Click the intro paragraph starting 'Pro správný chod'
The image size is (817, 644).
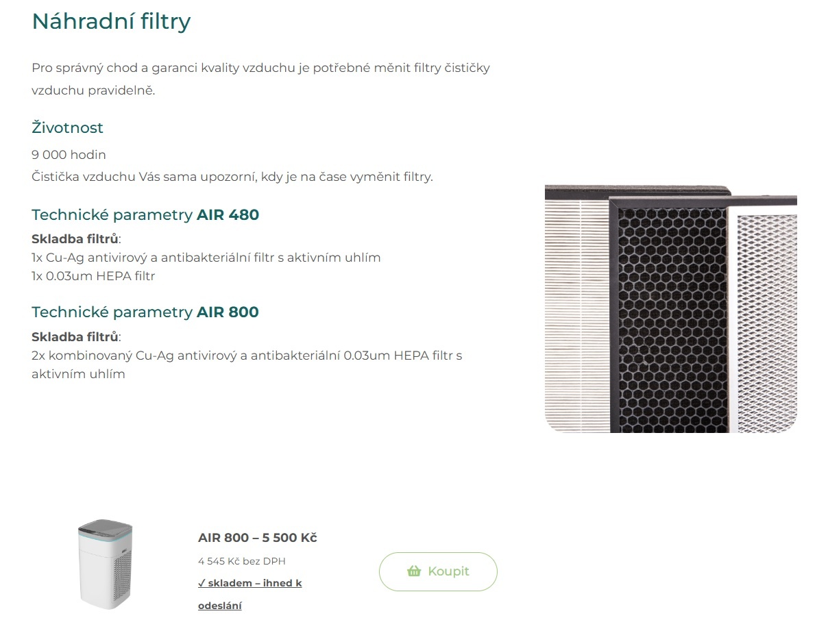(260, 69)
